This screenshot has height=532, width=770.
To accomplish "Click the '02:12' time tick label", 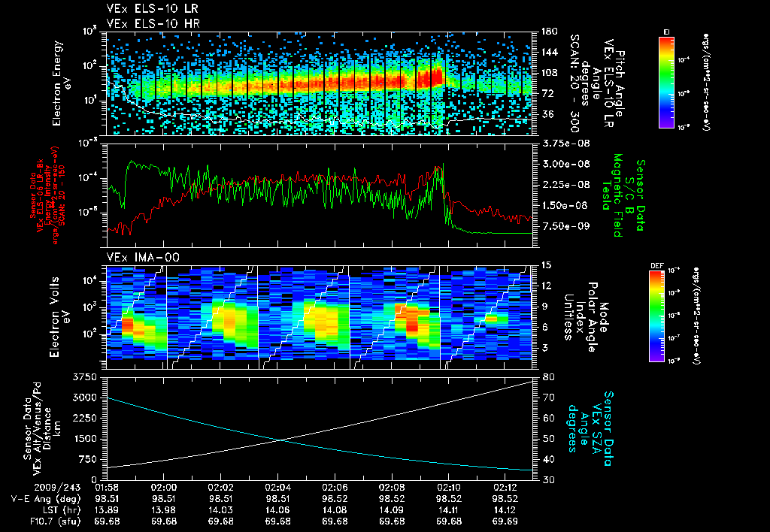I will (505, 488).
